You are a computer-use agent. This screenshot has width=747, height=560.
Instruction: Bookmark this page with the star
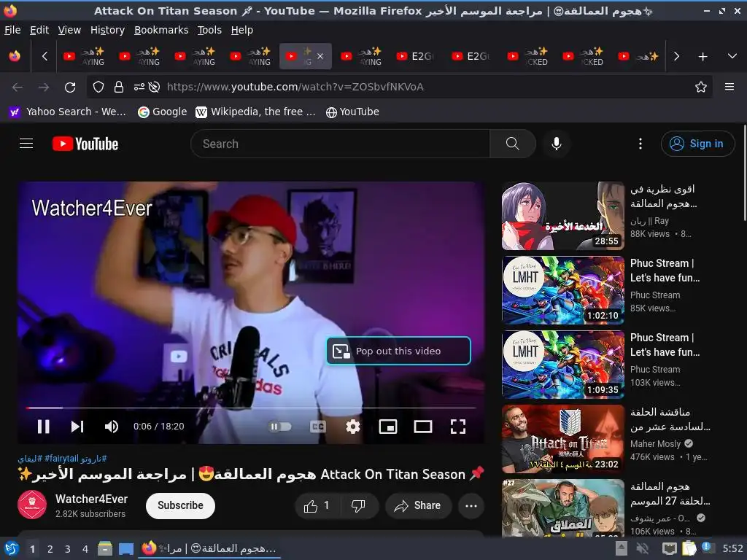pyautogui.click(x=700, y=87)
